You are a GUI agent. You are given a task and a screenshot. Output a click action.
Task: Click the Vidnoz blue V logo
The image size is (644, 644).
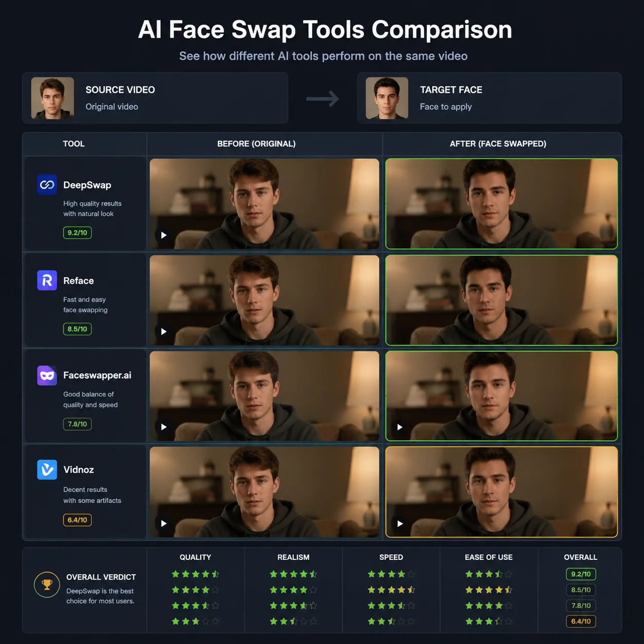tap(47, 469)
